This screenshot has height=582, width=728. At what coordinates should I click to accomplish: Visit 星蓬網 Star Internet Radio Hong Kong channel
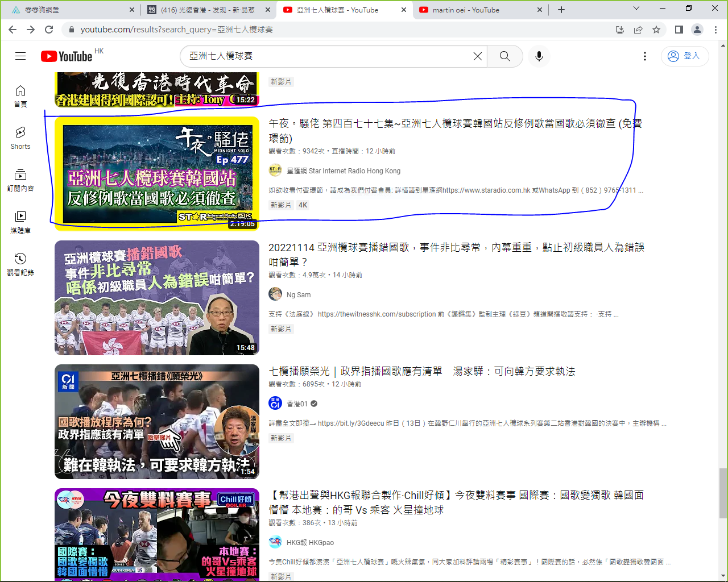click(344, 171)
